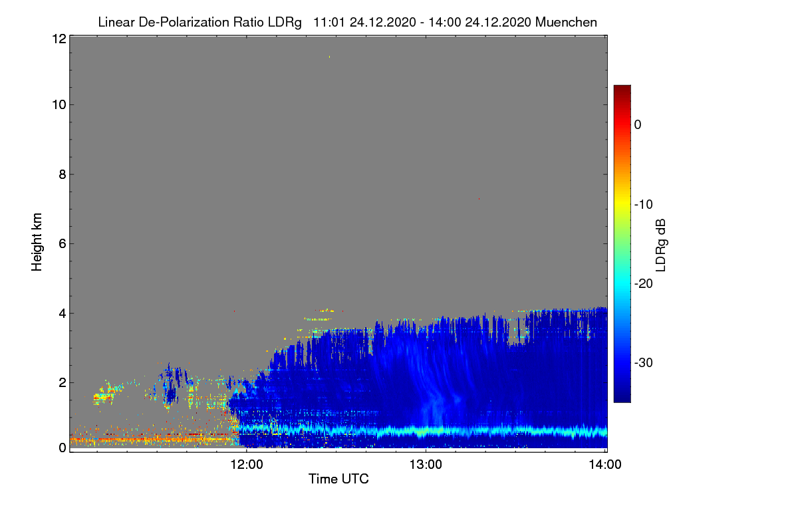This screenshot has height=532, width=798.
Task: Click the "Height km" y-axis label
Action: 37,243
